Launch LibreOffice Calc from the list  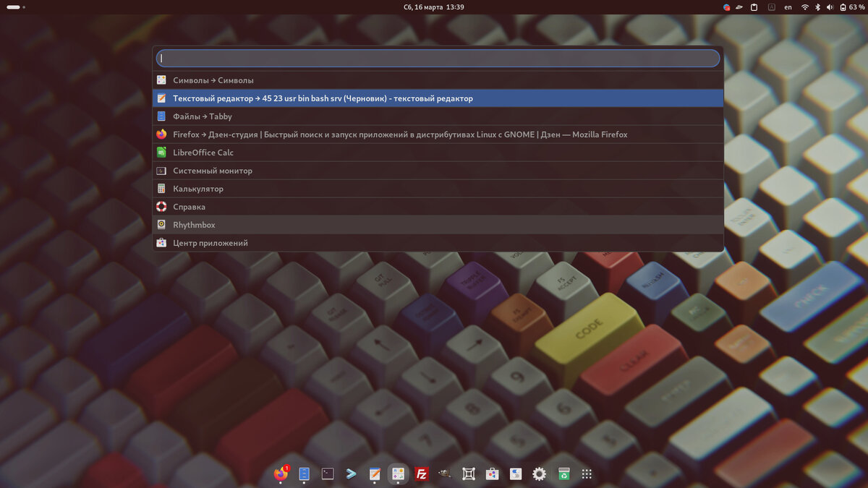pyautogui.click(x=438, y=153)
